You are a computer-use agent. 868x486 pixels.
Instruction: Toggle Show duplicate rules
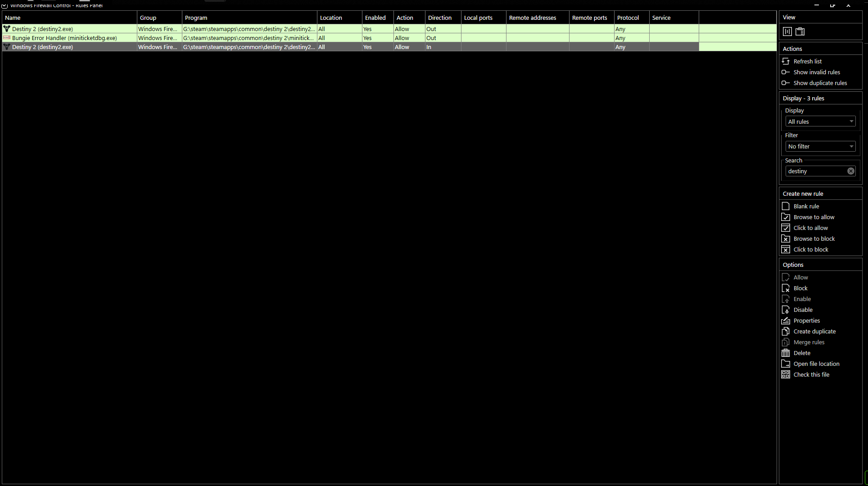(x=820, y=83)
